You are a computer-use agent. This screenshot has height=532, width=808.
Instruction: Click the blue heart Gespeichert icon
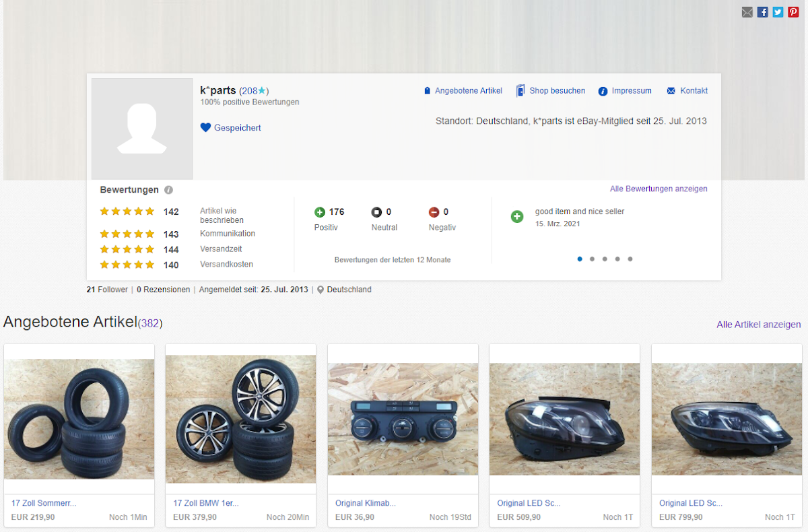tap(205, 127)
